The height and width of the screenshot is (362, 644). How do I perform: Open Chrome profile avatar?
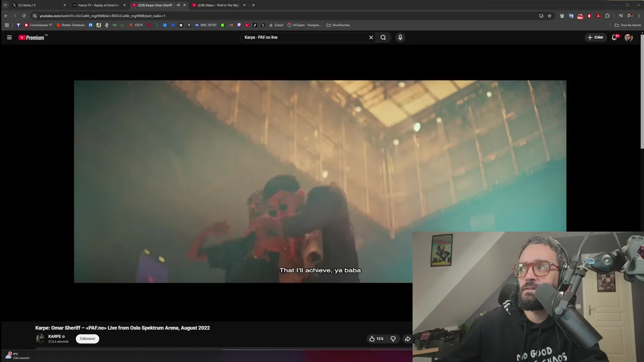[x=629, y=16]
